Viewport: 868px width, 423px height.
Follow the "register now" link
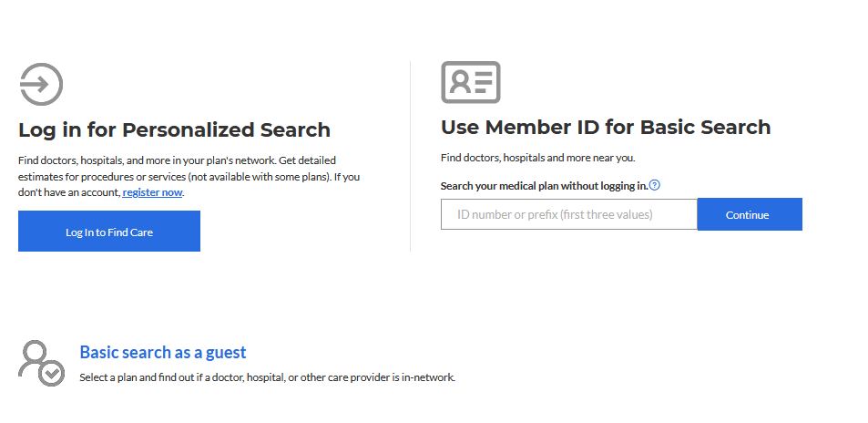(152, 192)
